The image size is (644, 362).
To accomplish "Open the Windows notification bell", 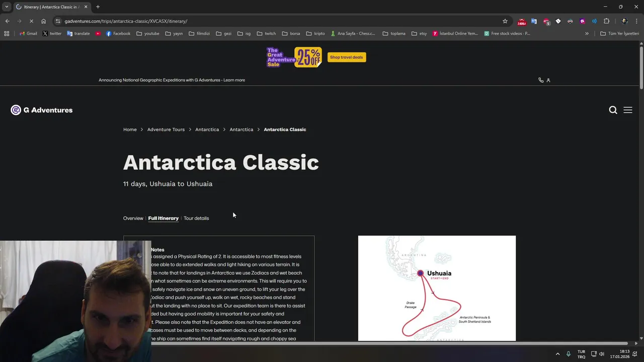I will tap(635, 354).
